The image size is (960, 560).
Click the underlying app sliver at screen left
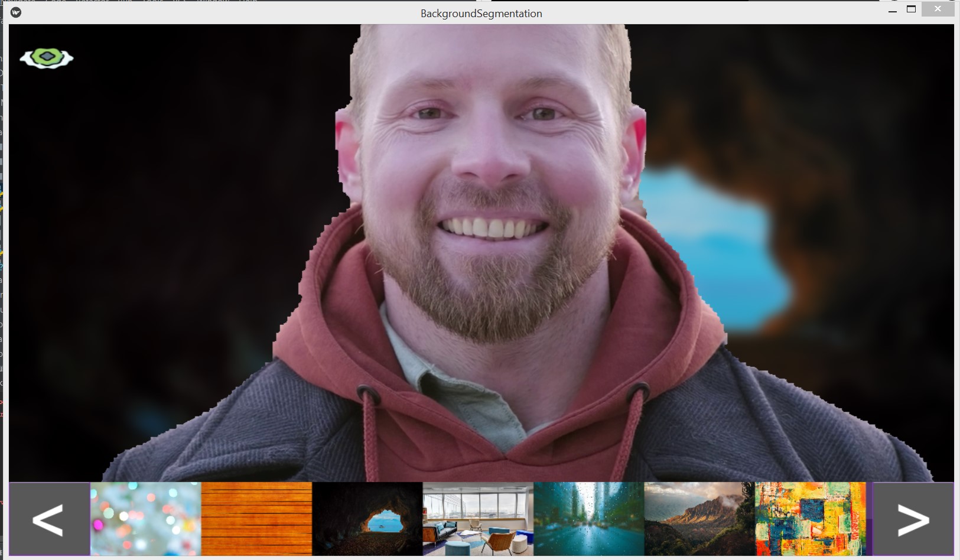click(3, 236)
